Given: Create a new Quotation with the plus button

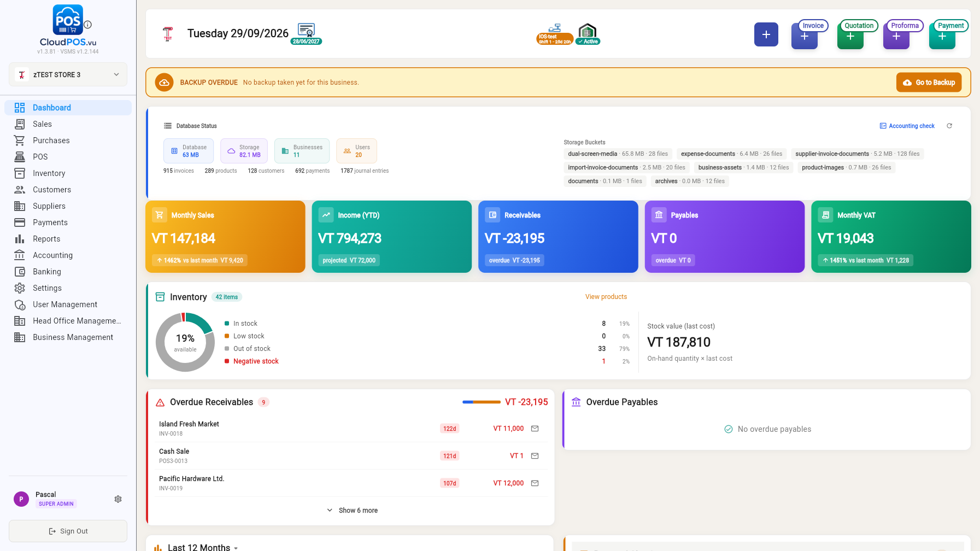Looking at the screenshot, I should (x=850, y=37).
